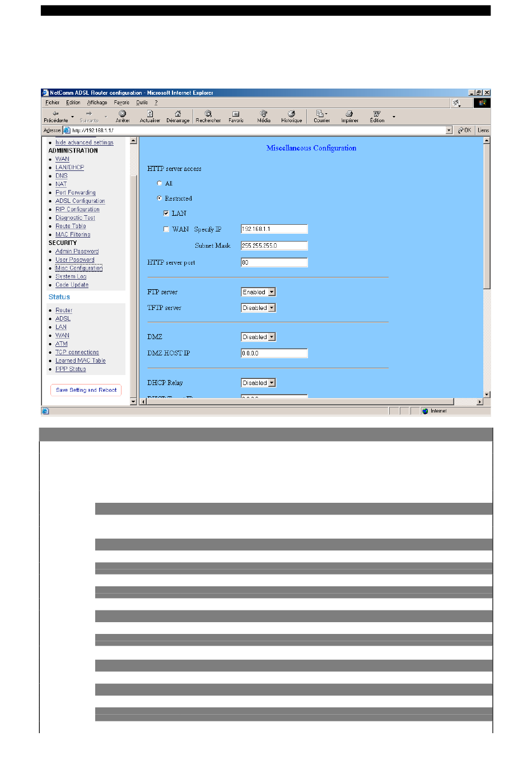Open the Code Update link
This screenshot has height=778, width=532.
tap(72, 285)
